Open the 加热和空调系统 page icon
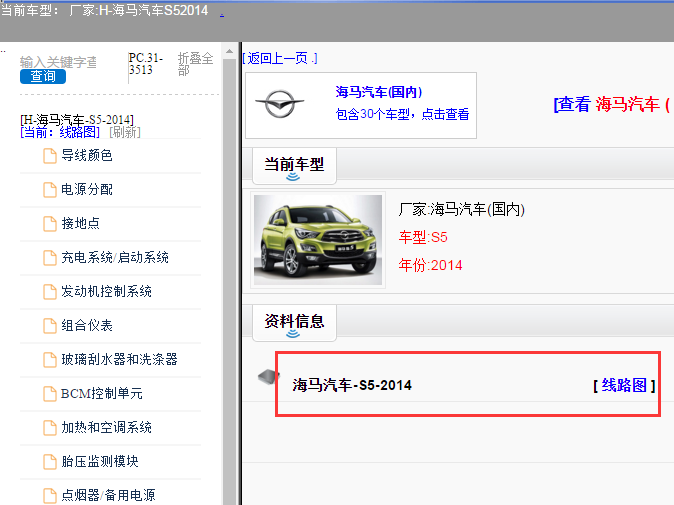 [50, 427]
